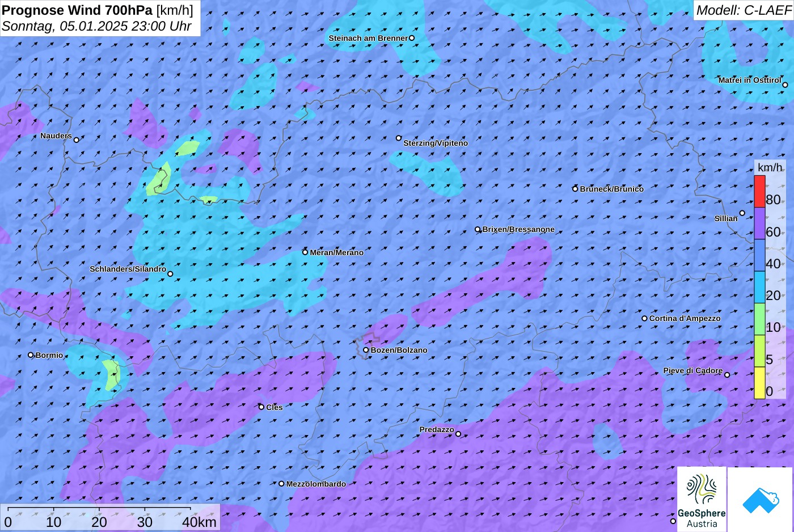The height and width of the screenshot is (532, 794).
Task: Click the Predazzo town label
Action: click(x=437, y=429)
